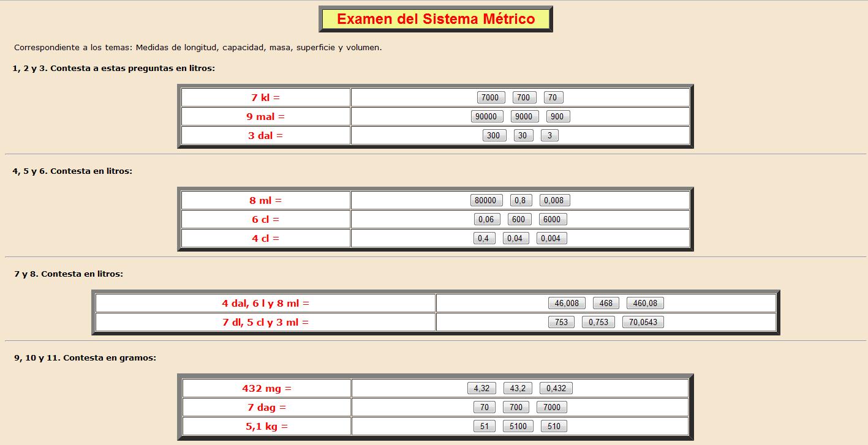Viewport: 868px width, 445px height.
Task: Select 468 in the 4 dal row
Action: pos(606,303)
